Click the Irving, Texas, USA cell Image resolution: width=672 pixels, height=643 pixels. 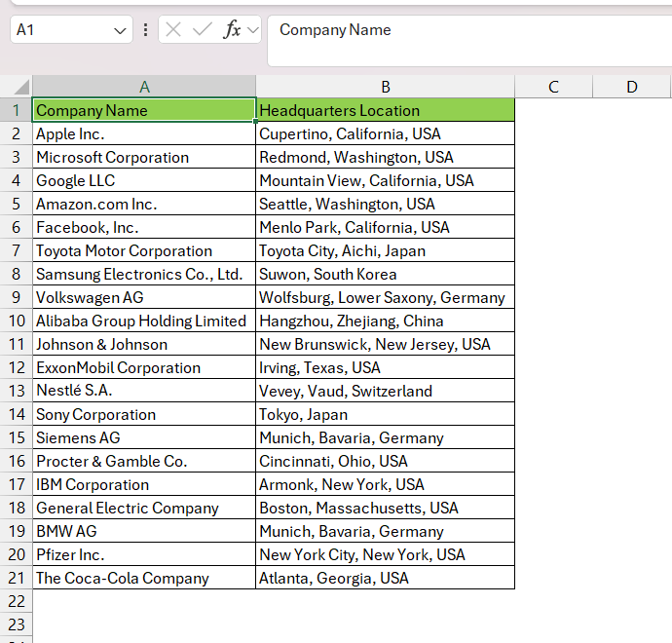386,367
